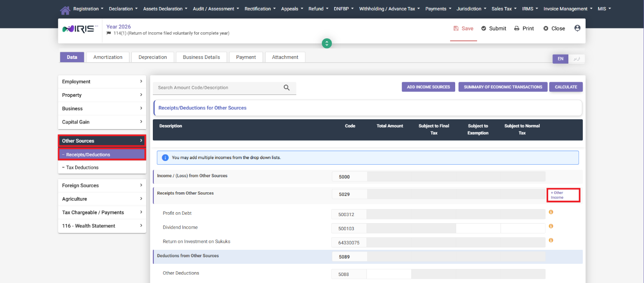Open the MIS dropdown menu

pyautogui.click(x=604, y=9)
